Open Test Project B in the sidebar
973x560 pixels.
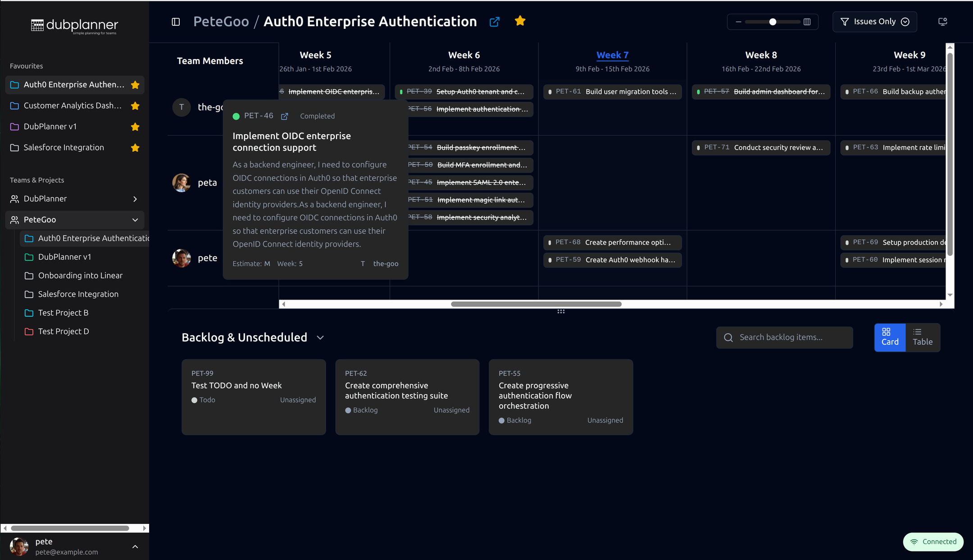click(x=63, y=313)
